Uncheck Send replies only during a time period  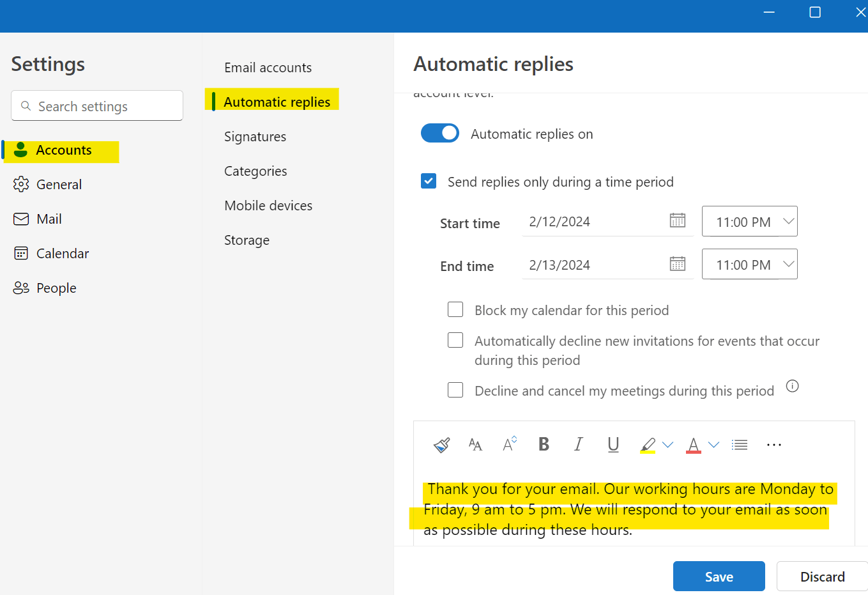point(429,181)
